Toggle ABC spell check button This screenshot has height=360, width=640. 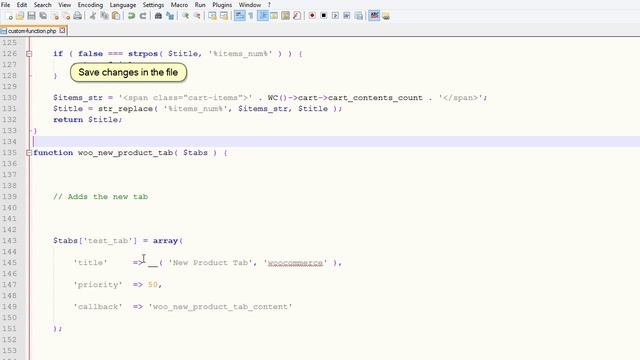pyautogui.click(x=374, y=16)
